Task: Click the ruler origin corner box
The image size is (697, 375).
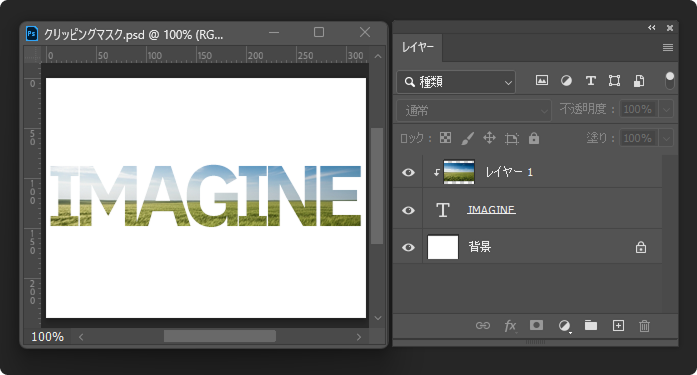Action: tap(32, 54)
